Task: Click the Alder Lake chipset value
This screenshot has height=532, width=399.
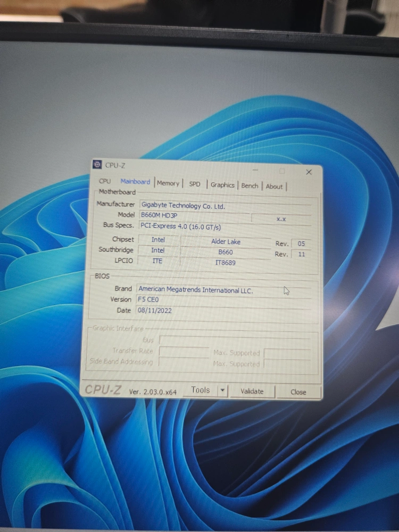Action: point(226,242)
